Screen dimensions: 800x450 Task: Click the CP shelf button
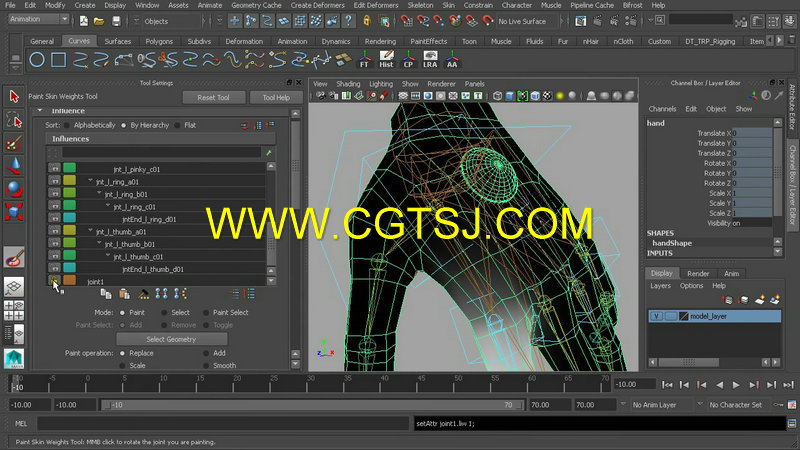click(408, 59)
